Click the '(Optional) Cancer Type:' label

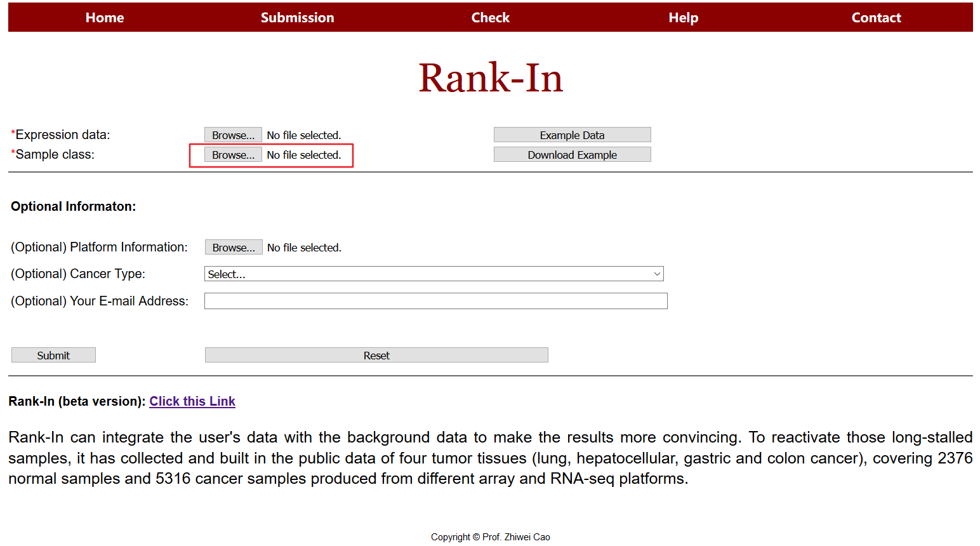click(78, 274)
